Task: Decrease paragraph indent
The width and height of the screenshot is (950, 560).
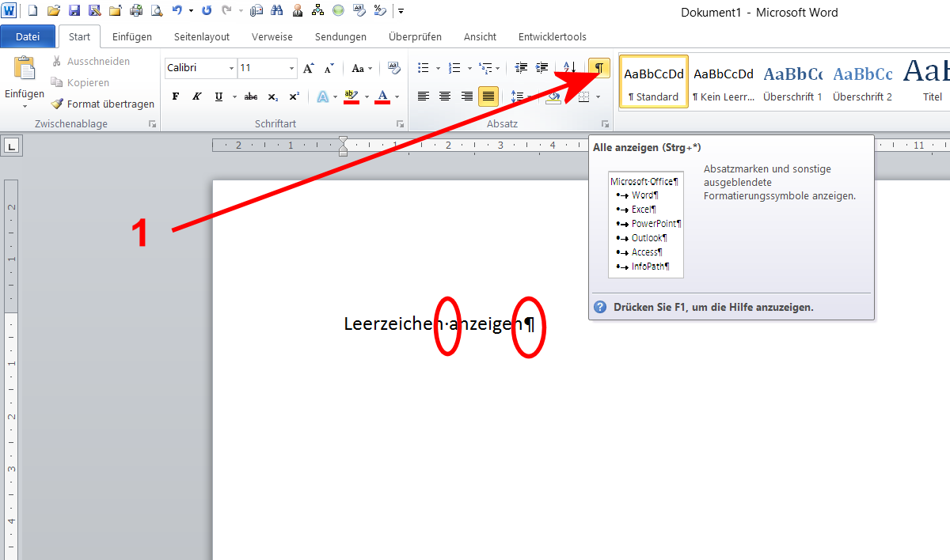Action: click(x=521, y=68)
